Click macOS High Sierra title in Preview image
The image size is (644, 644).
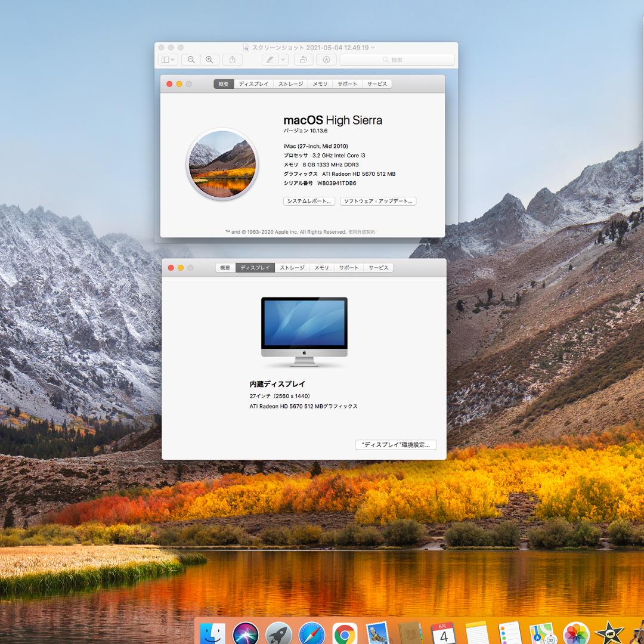point(333,120)
